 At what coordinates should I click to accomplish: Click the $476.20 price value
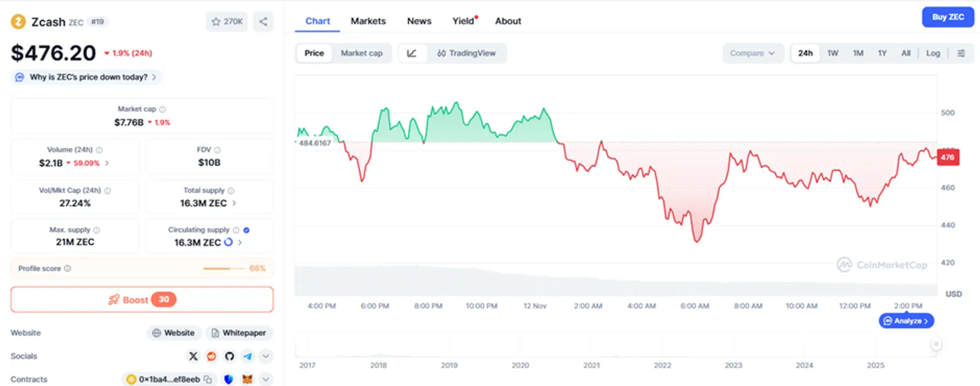click(x=53, y=53)
